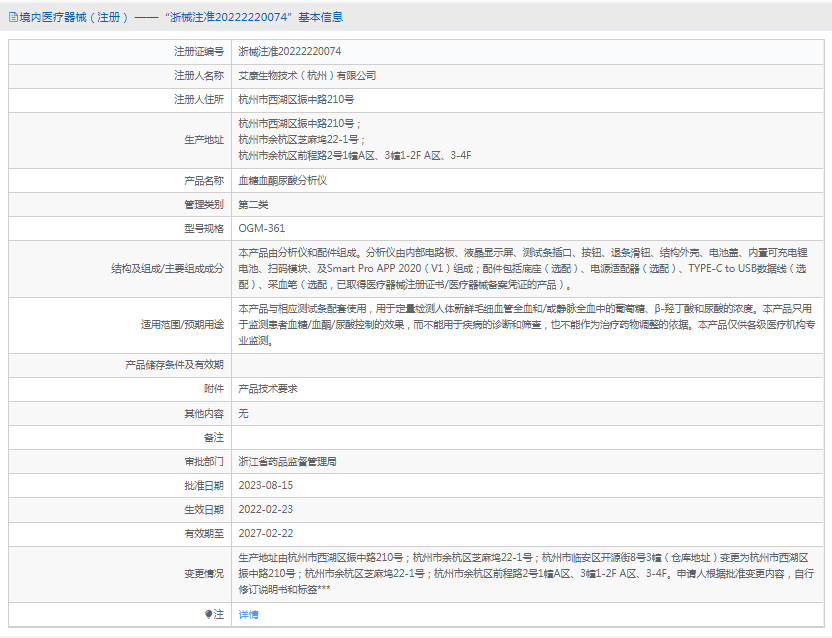Select the 产品储存条件及有效期 label
Image resolution: width=832 pixels, height=638 pixels.
pos(175,365)
